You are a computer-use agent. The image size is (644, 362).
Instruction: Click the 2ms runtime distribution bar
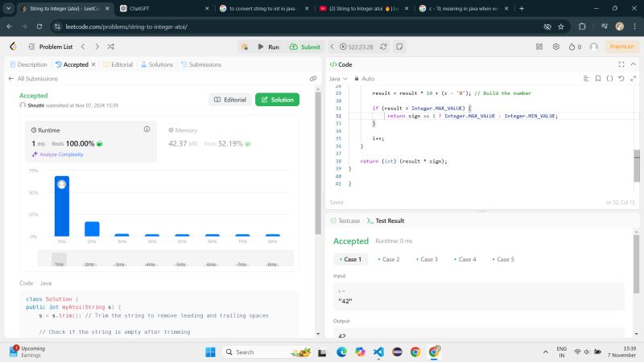(x=92, y=229)
